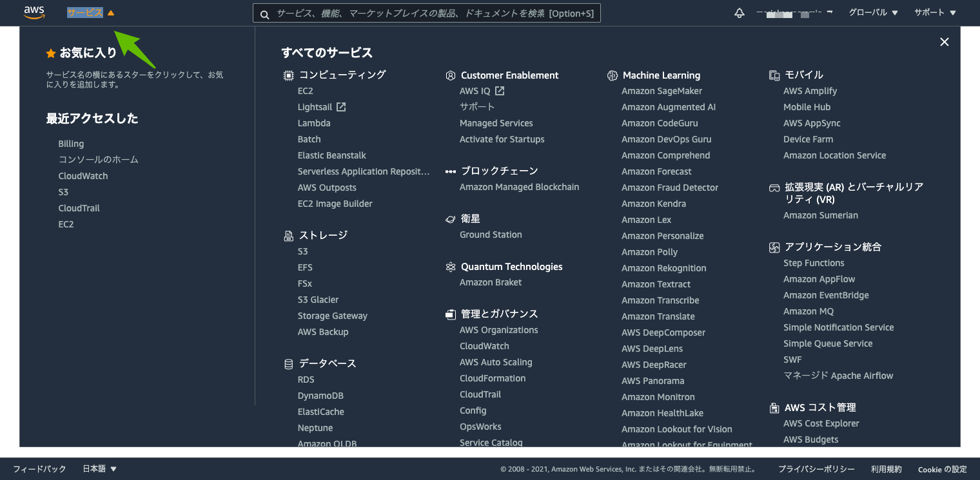Open プライバシーポリシー footer link

point(816,469)
